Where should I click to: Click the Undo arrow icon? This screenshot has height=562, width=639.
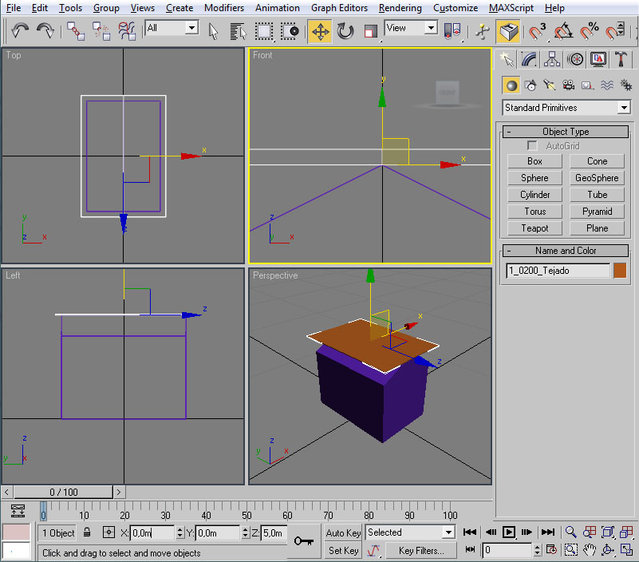click(x=20, y=31)
